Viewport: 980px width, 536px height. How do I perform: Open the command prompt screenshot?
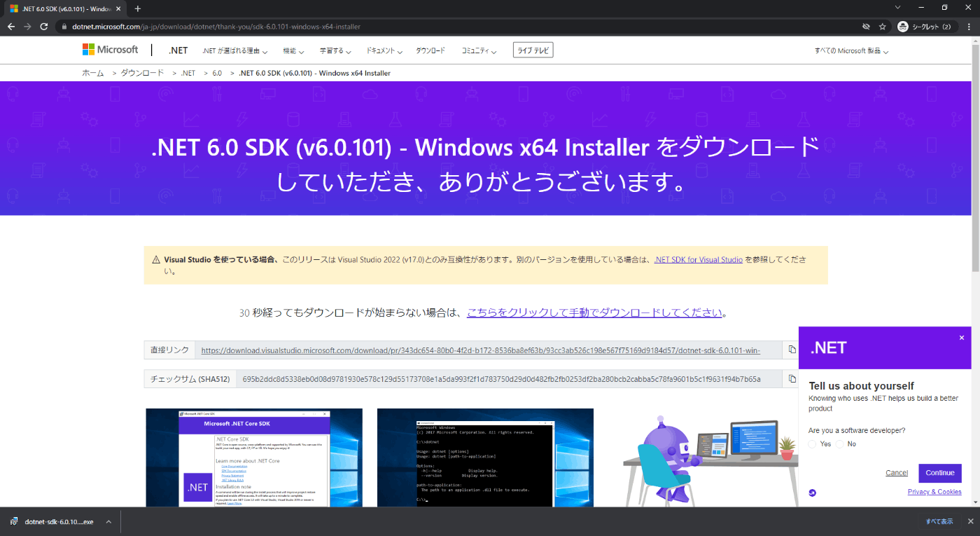485,458
